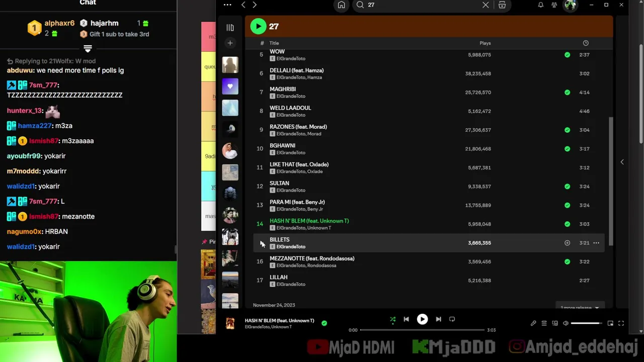Seek on the song progress bar

pos(422,330)
